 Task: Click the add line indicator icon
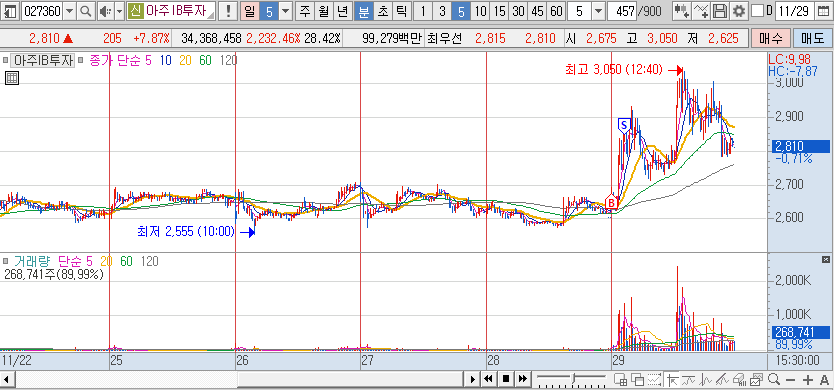point(701,11)
